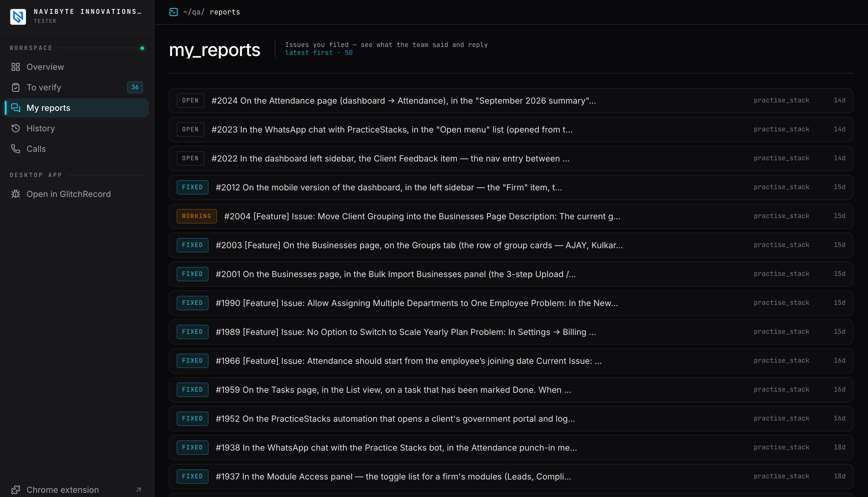868x497 pixels.
Task: Open the To verify section
Action: click(77, 87)
